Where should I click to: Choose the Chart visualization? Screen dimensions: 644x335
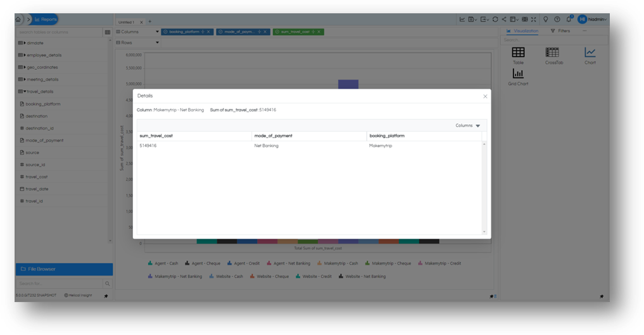(590, 56)
